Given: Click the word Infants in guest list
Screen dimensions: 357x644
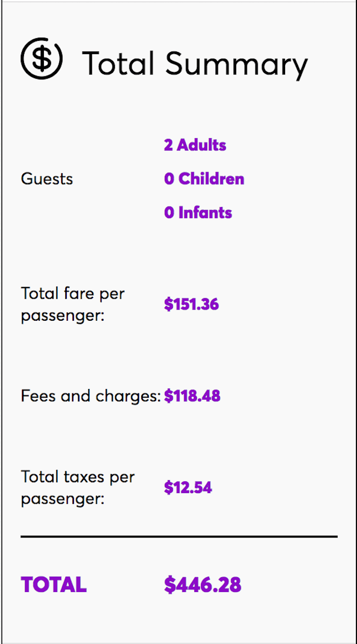Looking at the screenshot, I should 205,213.
